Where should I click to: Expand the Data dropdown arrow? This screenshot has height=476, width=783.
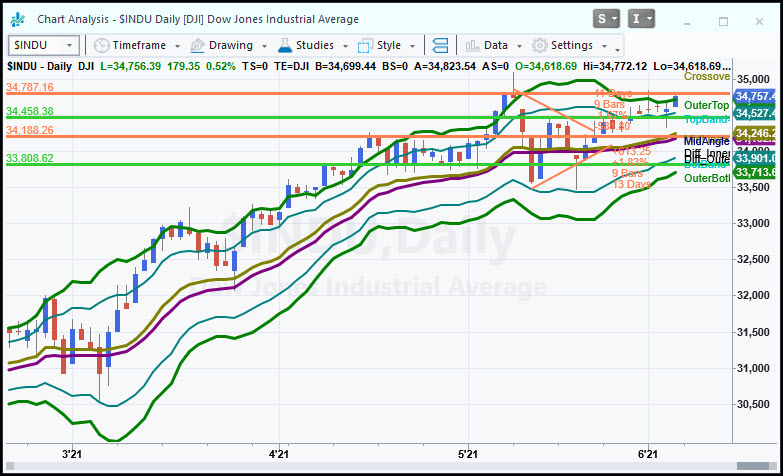519,46
